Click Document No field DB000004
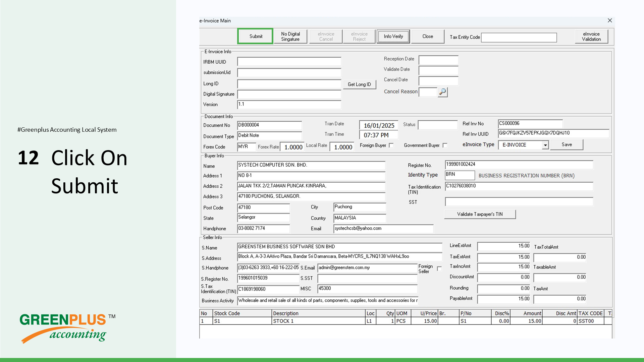644x362 pixels. (x=270, y=125)
